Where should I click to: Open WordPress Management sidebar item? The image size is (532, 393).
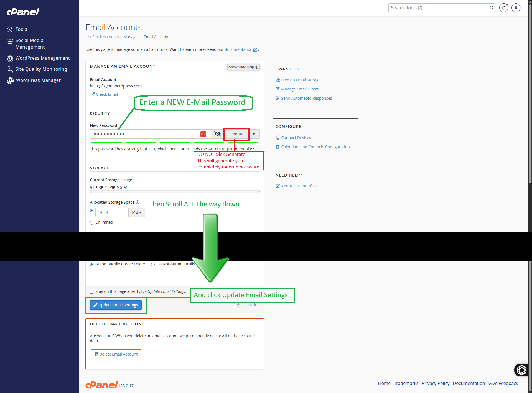(x=42, y=58)
